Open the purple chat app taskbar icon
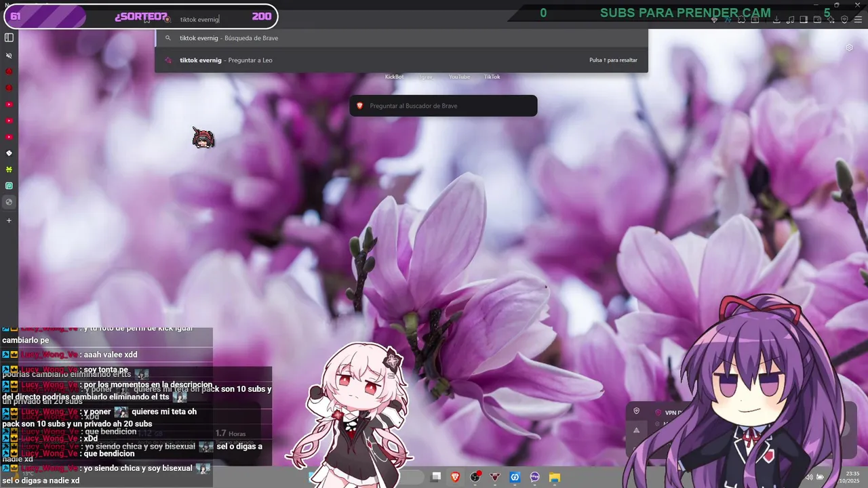 534,477
